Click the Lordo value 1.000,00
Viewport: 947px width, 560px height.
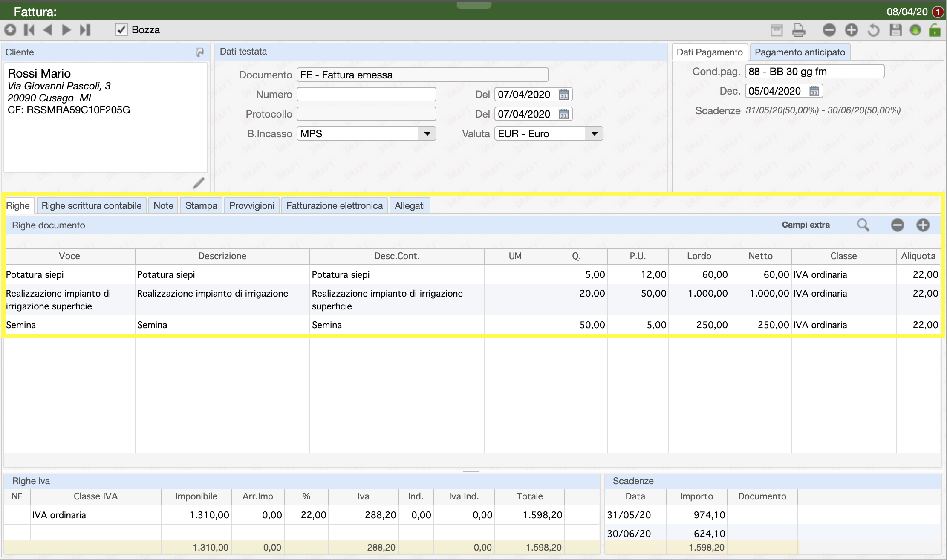tap(708, 294)
